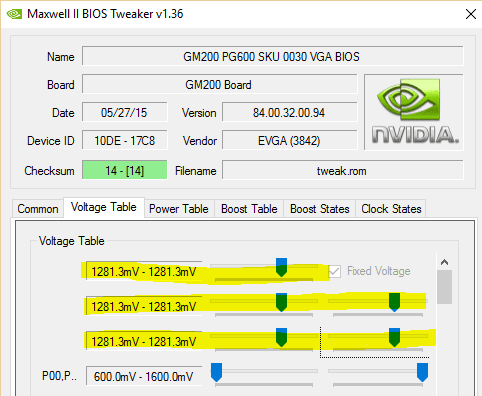The width and height of the screenshot is (482, 396).
Task: Select the Voltage Table tab
Action: tap(104, 207)
